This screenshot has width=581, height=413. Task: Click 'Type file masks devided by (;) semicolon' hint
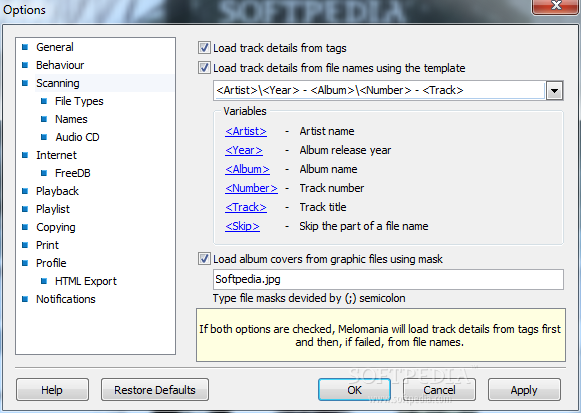pyautogui.click(x=309, y=298)
